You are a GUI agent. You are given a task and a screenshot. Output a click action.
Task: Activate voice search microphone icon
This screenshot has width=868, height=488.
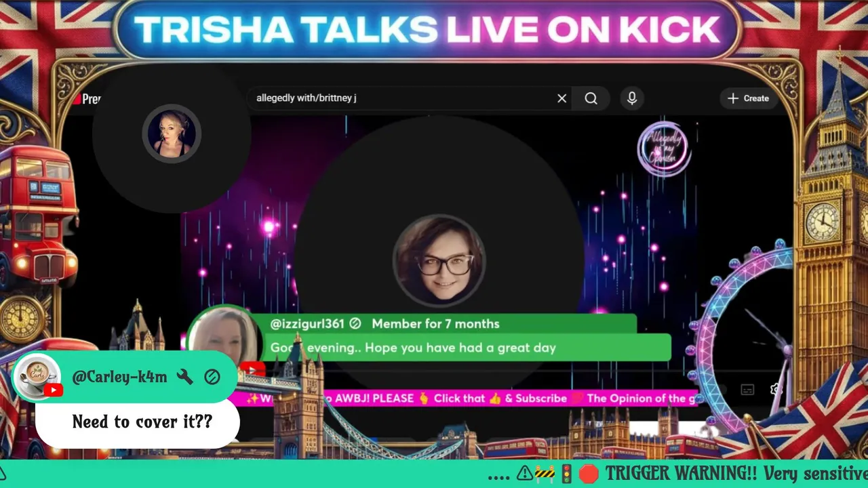point(632,98)
